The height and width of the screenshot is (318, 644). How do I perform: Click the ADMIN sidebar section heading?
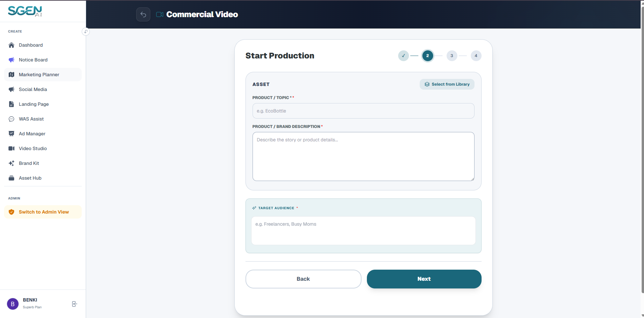14,198
